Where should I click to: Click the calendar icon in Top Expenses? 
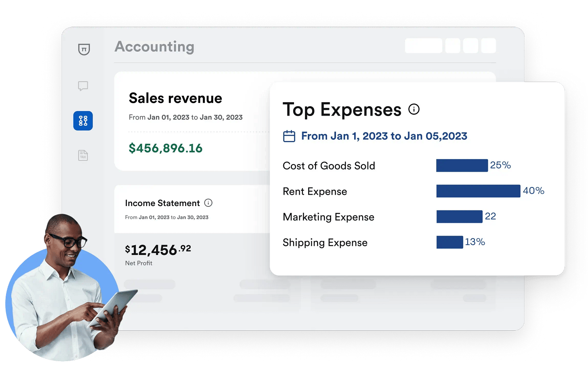coord(289,136)
